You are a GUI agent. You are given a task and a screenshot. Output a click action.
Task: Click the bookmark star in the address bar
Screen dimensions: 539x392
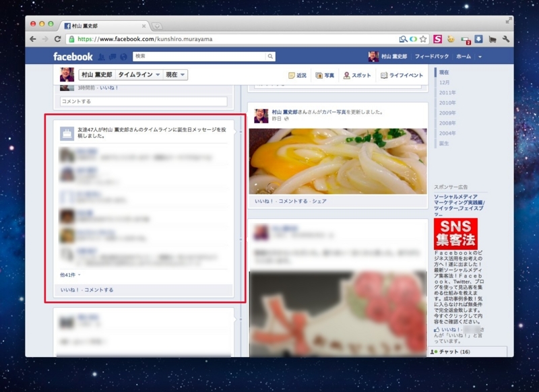click(422, 38)
